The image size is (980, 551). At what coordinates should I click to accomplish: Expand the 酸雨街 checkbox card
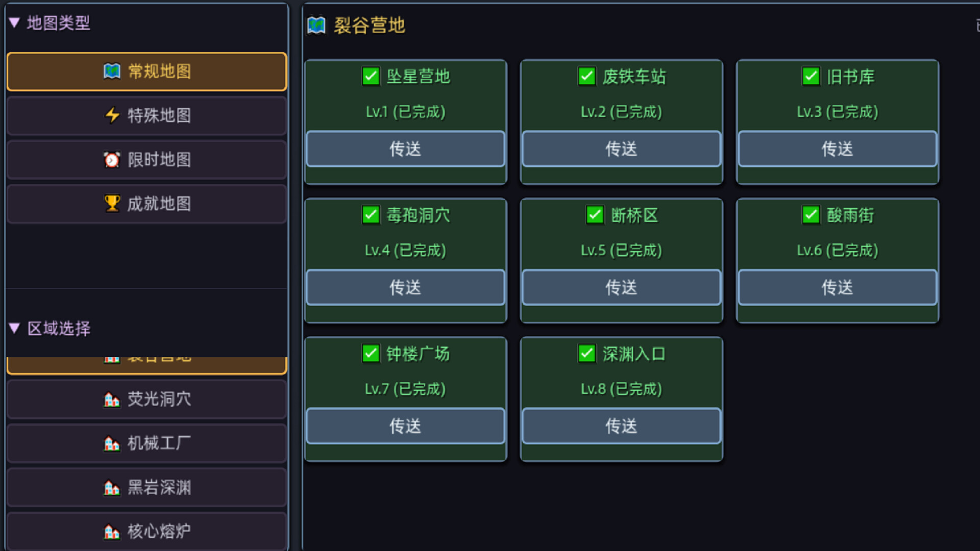point(811,215)
